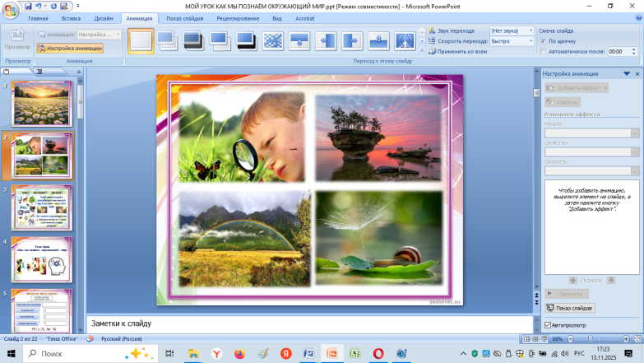The height and width of the screenshot is (363, 644).
Task: Open animation pane options dropdown arrow
Action: [x=627, y=73]
